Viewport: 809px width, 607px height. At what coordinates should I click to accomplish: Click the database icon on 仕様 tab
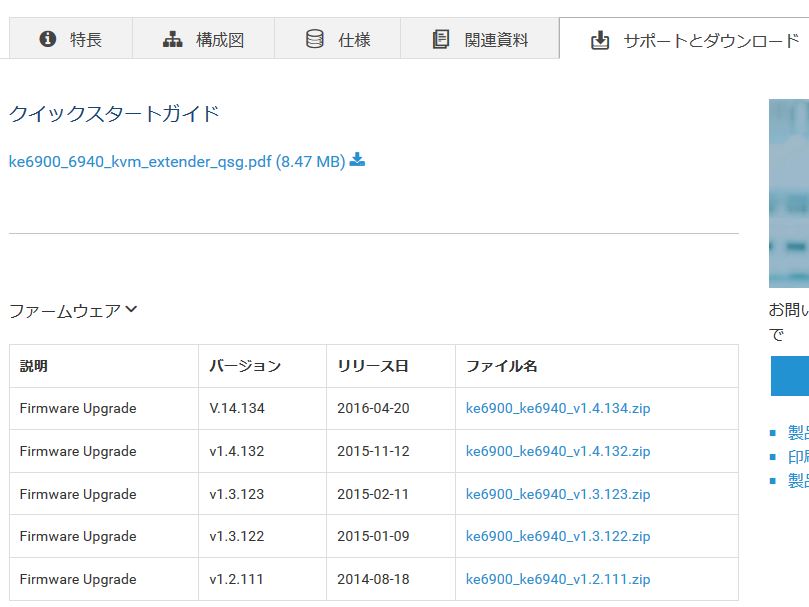(315, 40)
